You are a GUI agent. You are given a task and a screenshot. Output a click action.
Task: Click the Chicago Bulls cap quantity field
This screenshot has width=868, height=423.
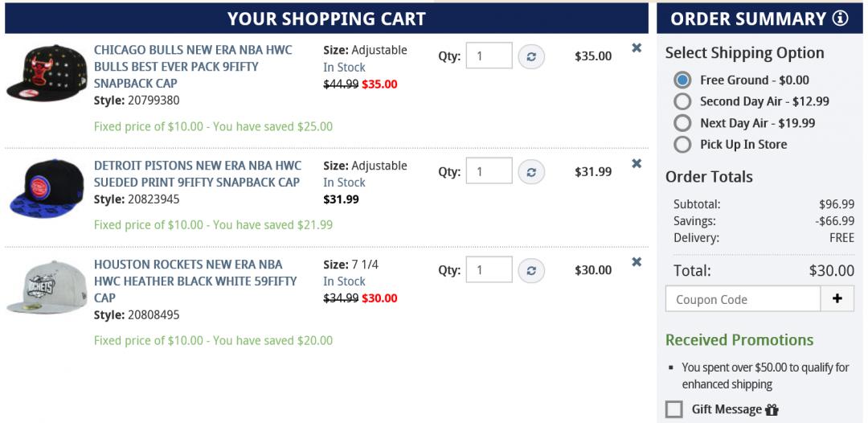tap(489, 56)
